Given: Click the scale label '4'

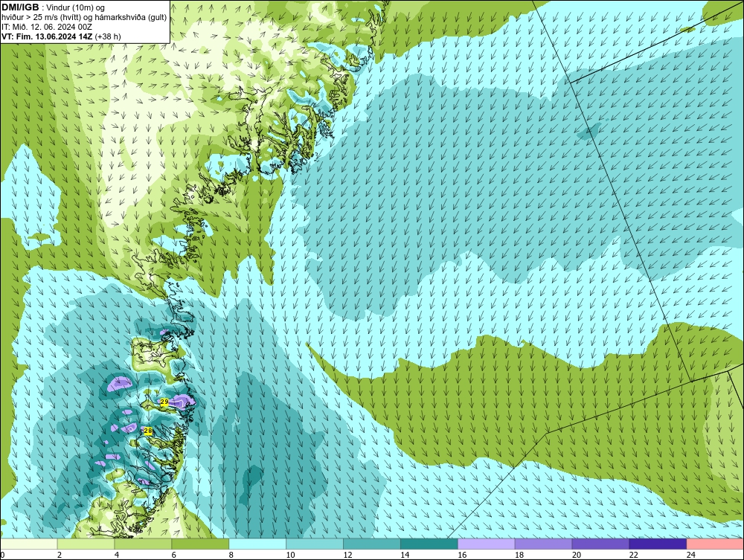Looking at the screenshot, I should (x=117, y=555).
